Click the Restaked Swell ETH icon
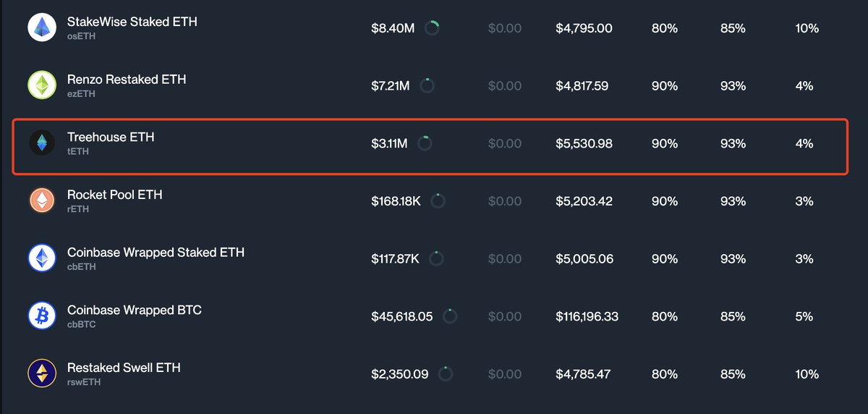Image resolution: width=868 pixels, height=414 pixels. [x=42, y=373]
